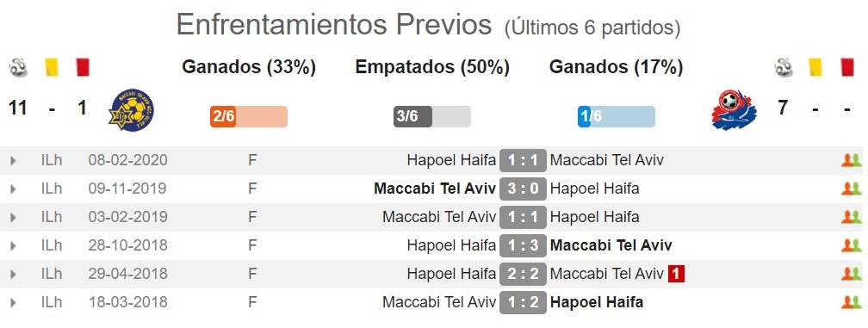Image resolution: width=868 pixels, height=328 pixels.
Task: Click the left-side yellow card icon
Action: 52,67
